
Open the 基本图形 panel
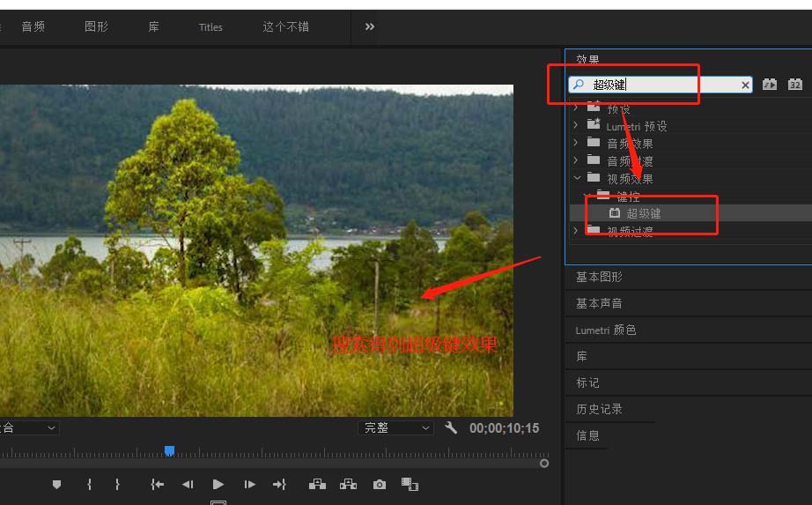[599, 277]
